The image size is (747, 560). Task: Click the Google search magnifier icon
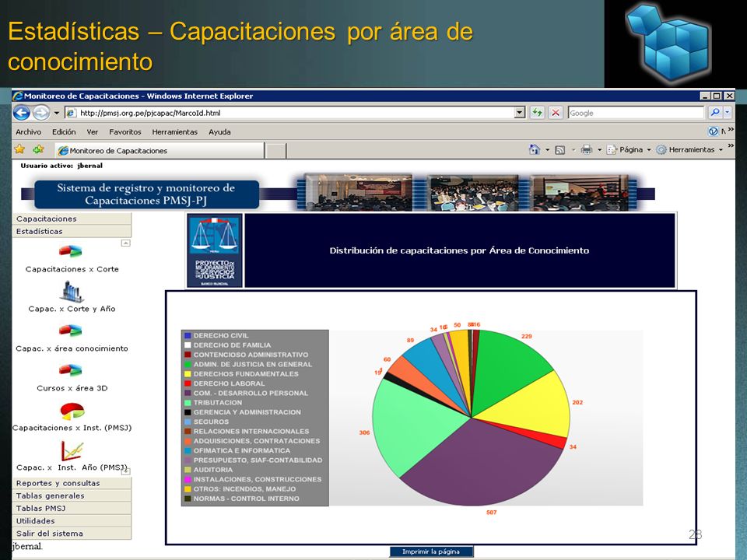pos(714,113)
